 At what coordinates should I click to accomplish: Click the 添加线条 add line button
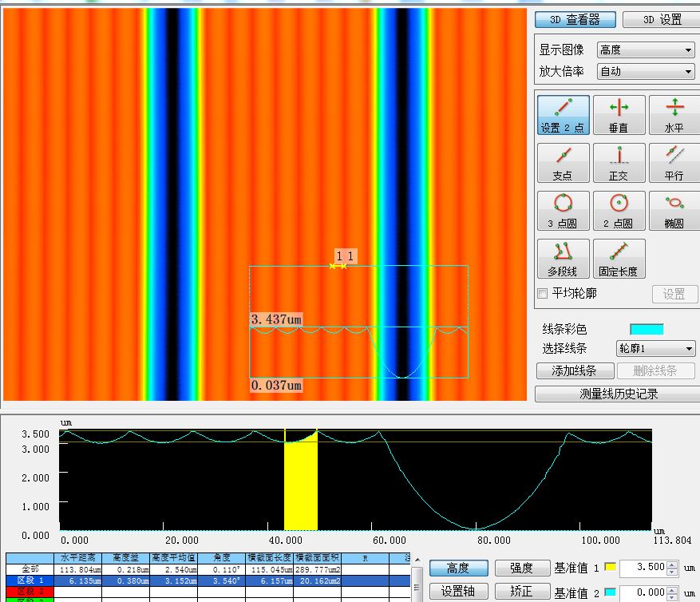tap(575, 370)
